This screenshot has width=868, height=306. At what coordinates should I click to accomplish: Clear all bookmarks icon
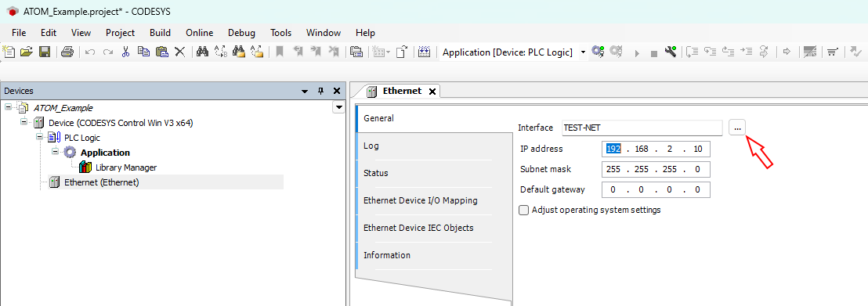click(334, 52)
